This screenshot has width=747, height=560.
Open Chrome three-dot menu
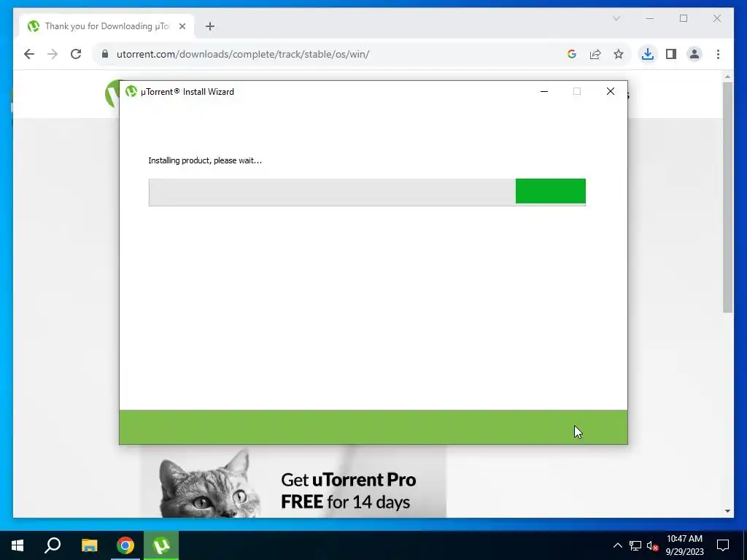[x=718, y=54]
